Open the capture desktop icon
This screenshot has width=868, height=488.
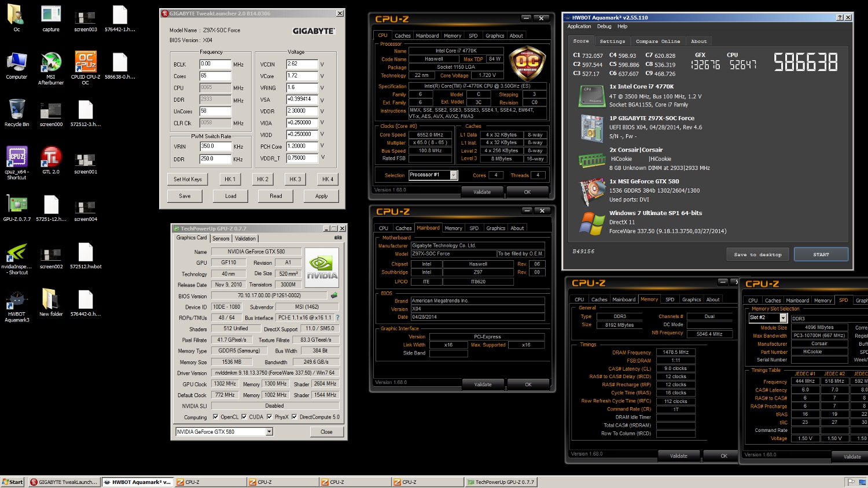[51, 19]
